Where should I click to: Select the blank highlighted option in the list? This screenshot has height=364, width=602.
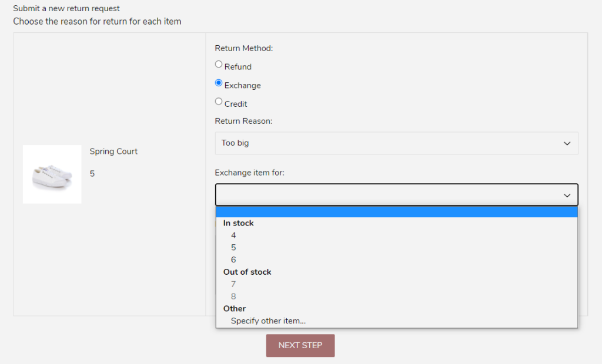click(x=397, y=212)
